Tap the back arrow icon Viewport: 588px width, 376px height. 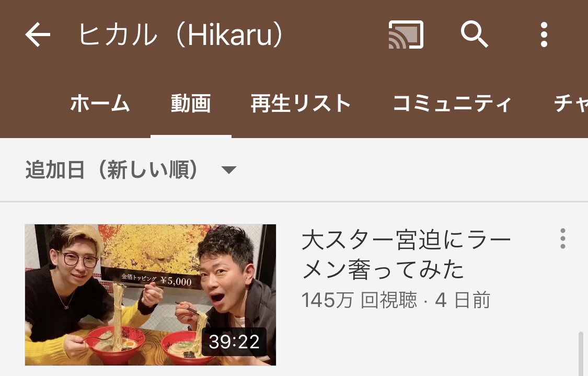(x=38, y=35)
